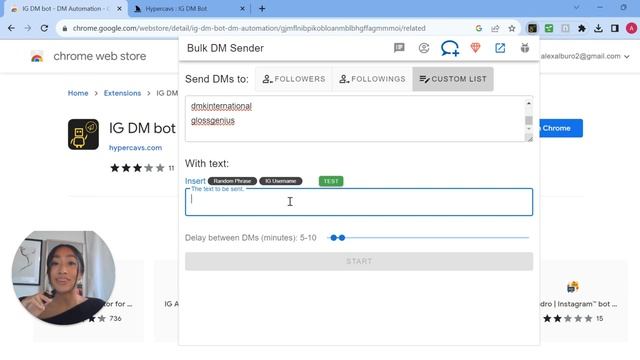
Task: Select the Followers tab
Action: (294, 79)
